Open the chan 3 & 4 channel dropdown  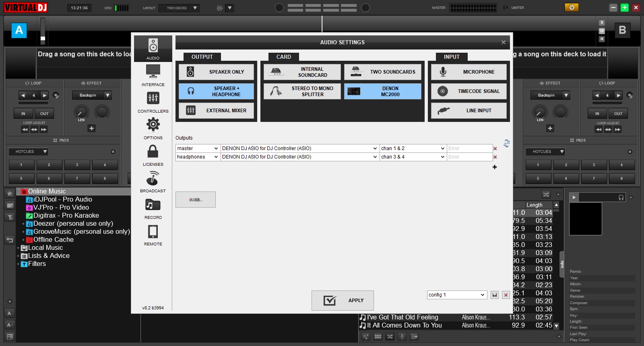413,157
